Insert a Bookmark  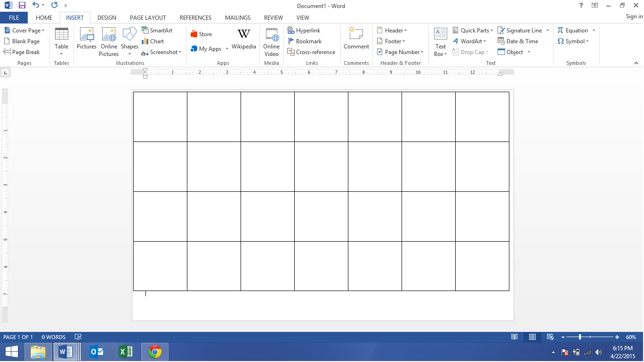tap(305, 41)
